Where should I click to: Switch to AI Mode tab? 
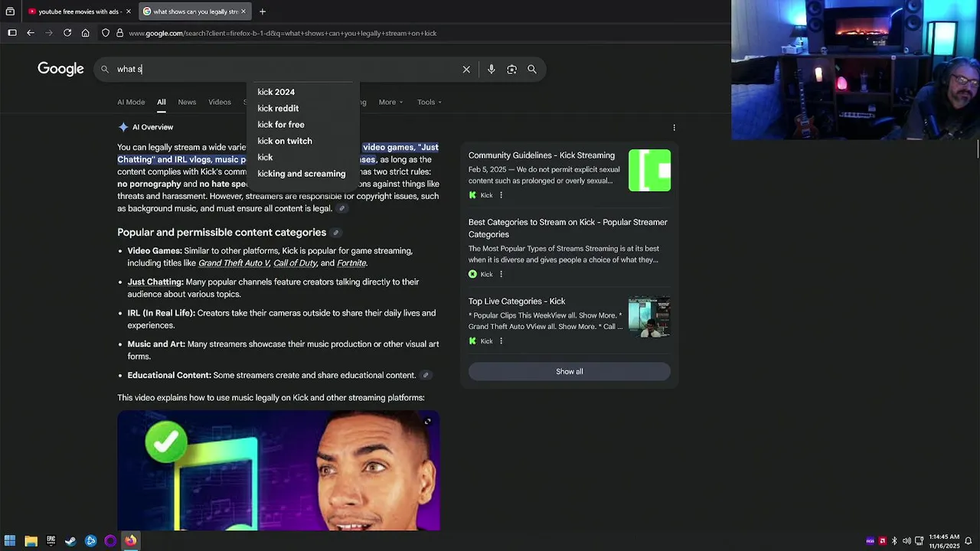(x=131, y=102)
